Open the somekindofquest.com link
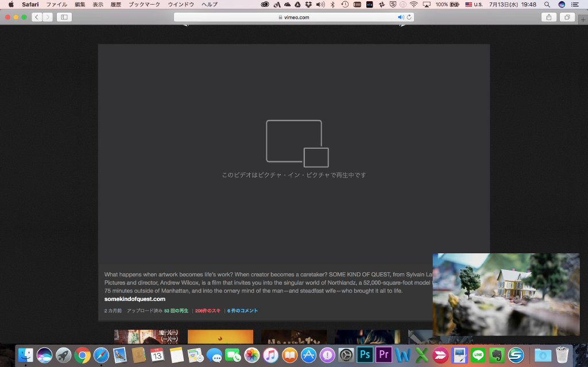The image size is (588, 367). point(134,299)
